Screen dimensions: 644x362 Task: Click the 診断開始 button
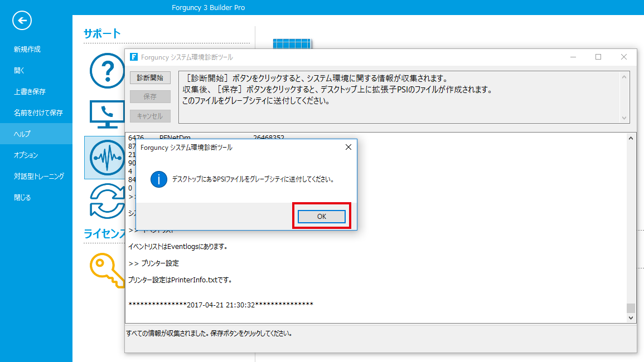click(x=150, y=77)
